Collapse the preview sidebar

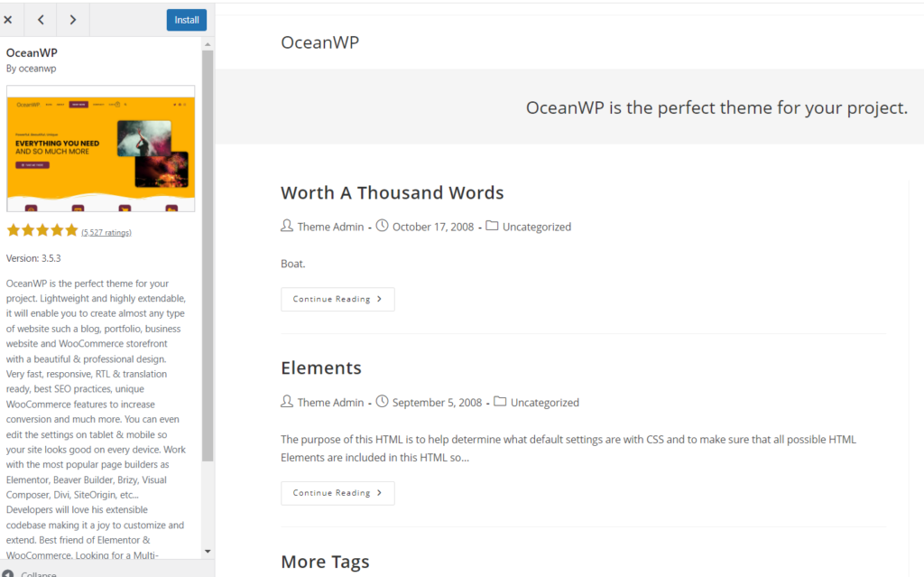tap(31, 573)
